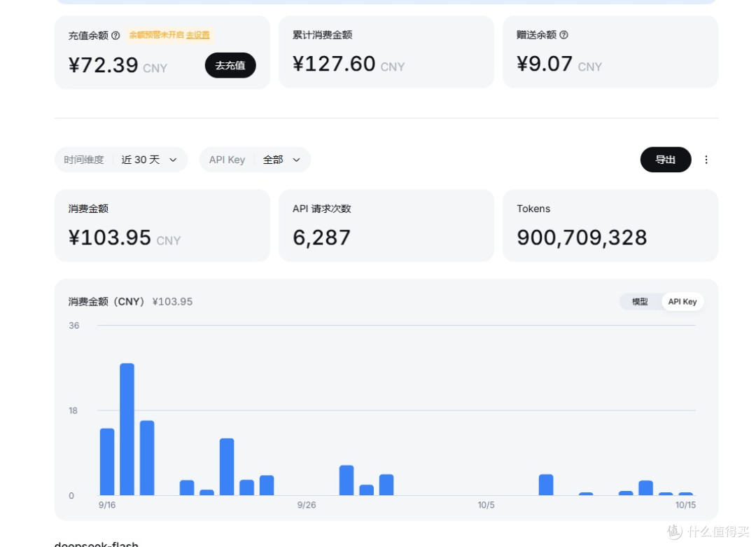The width and height of the screenshot is (756, 547).
Task: Click the 余额预警未开启 warning text
Action: [x=156, y=35]
